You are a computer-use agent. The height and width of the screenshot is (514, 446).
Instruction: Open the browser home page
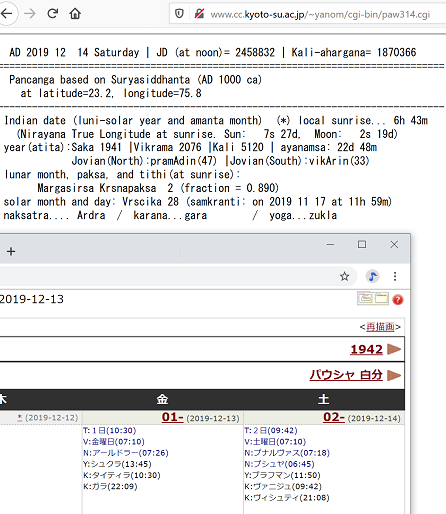tap(75, 14)
